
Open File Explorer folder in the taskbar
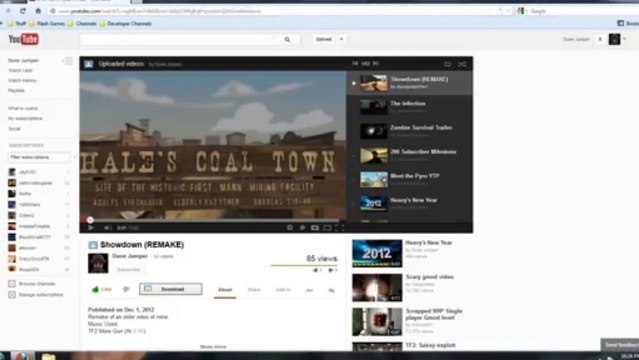48,356
